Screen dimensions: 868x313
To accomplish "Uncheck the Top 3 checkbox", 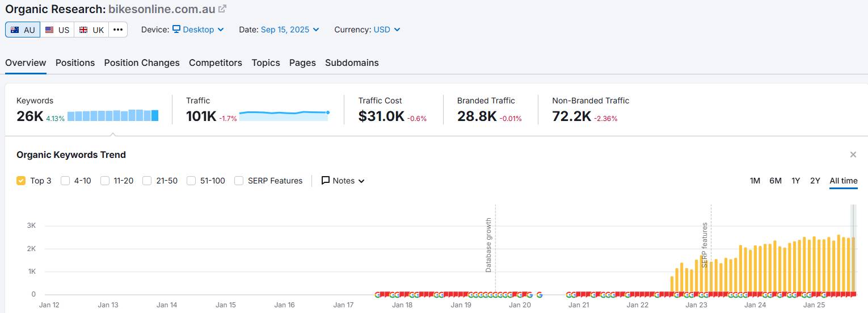I will (x=21, y=181).
